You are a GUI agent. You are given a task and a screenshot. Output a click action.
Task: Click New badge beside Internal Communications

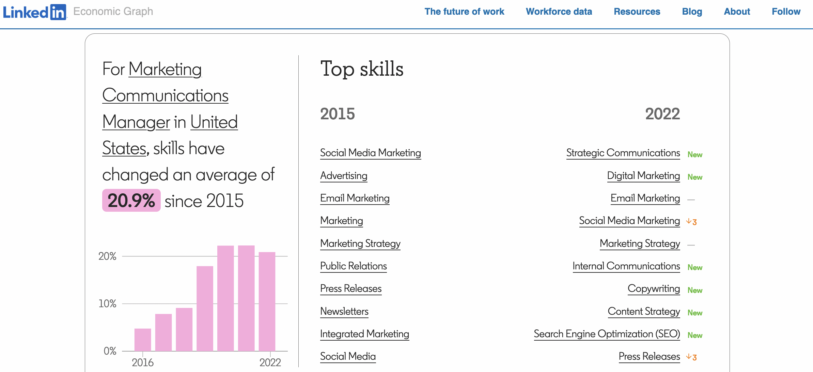[695, 267]
